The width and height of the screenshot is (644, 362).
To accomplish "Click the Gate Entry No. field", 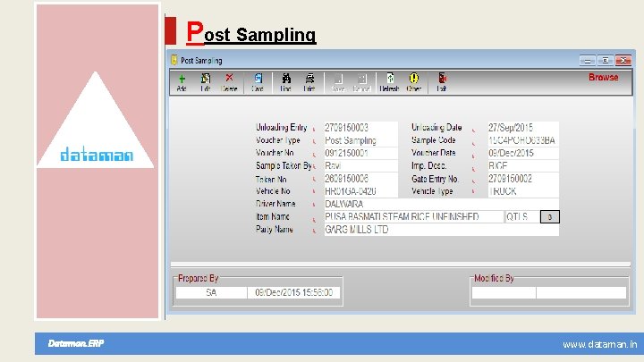I will [x=523, y=179].
